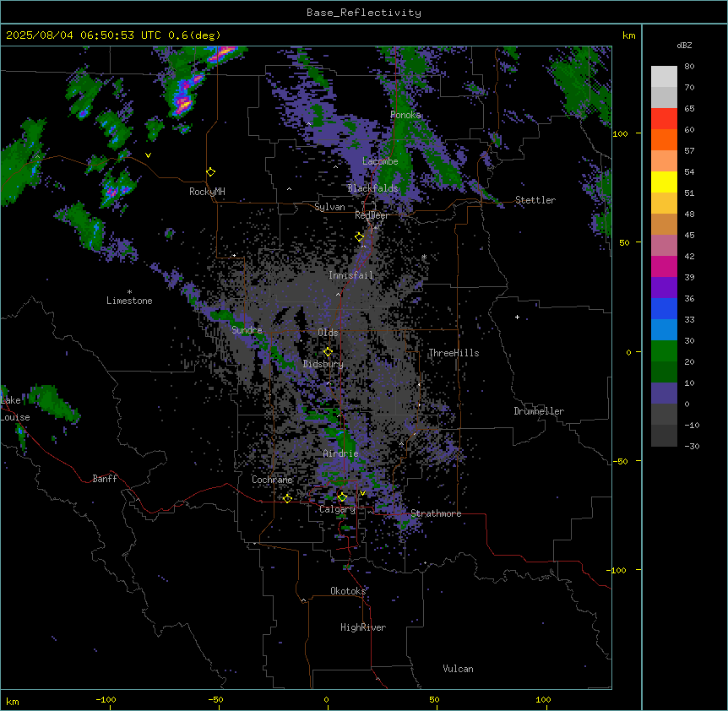Select the bright yellow swatch in the dBZ legend

[664, 182]
